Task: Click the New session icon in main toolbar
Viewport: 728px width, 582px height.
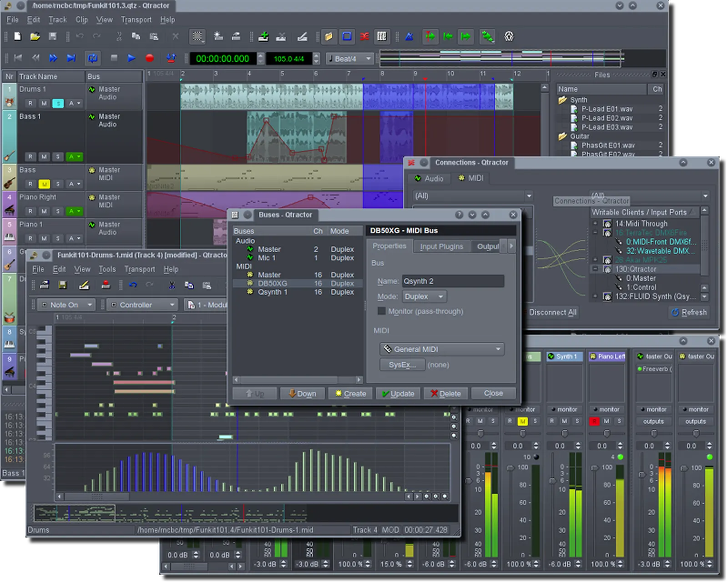Action: click(x=17, y=36)
